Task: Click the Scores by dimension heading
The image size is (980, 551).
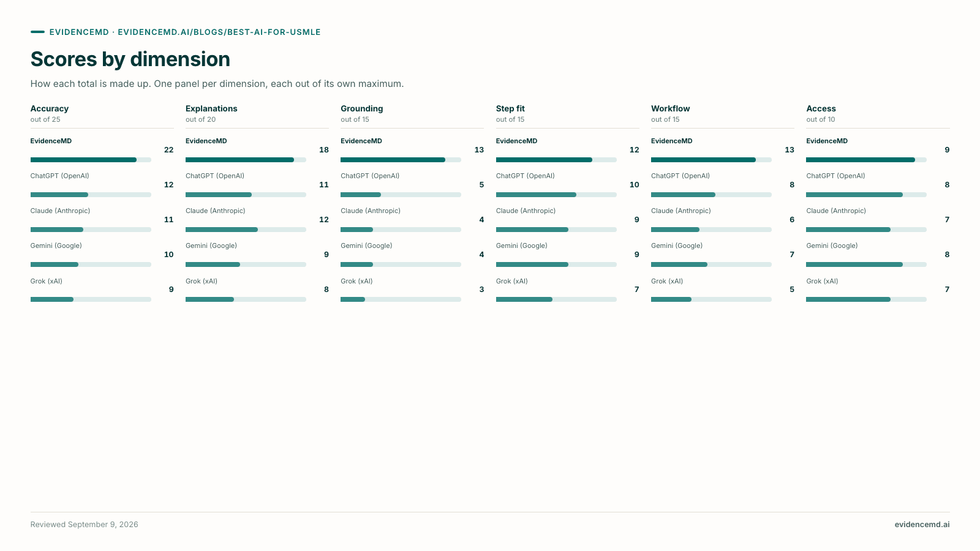Action: [x=130, y=59]
